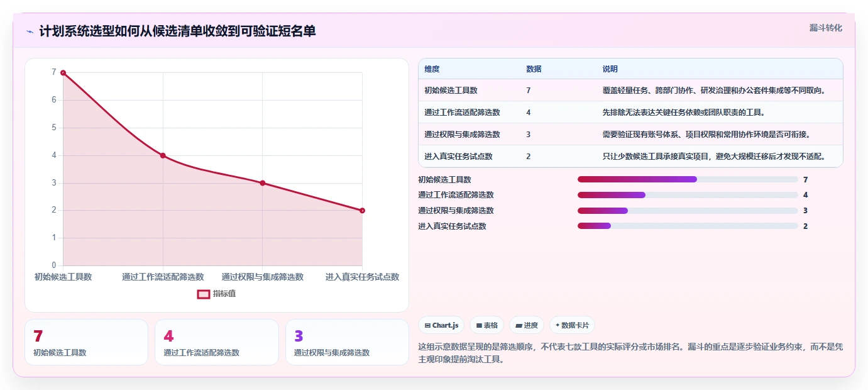
Task: Click the description starting 需要验证现有账号体系
Action: point(706,135)
